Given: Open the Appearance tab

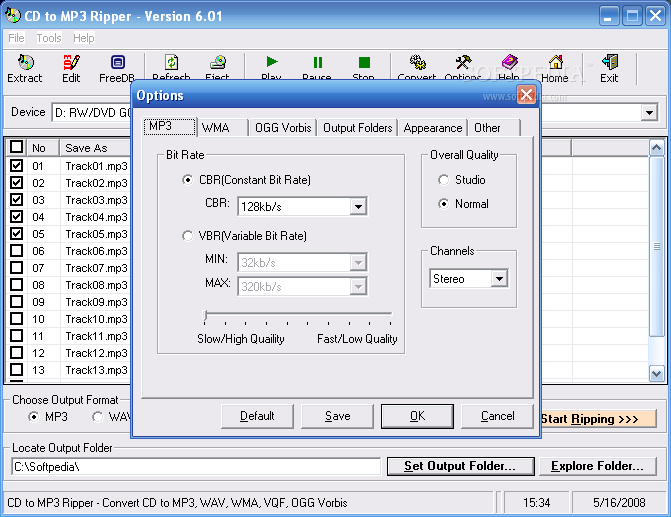Looking at the screenshot, I should click(x=433, y=128).
